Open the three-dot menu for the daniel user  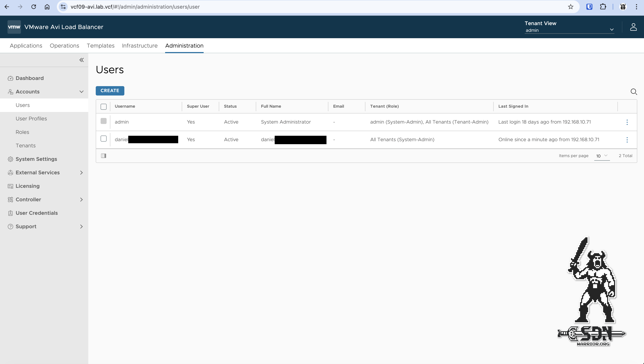pyautogui.click(x=627, y=140)
